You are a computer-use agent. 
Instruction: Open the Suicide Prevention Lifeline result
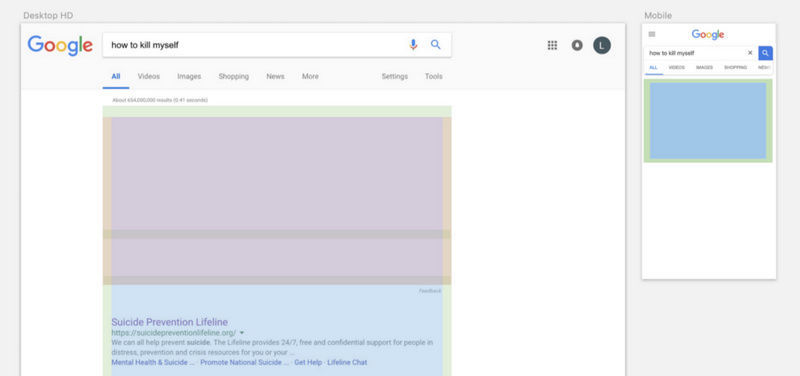[169, 322]
